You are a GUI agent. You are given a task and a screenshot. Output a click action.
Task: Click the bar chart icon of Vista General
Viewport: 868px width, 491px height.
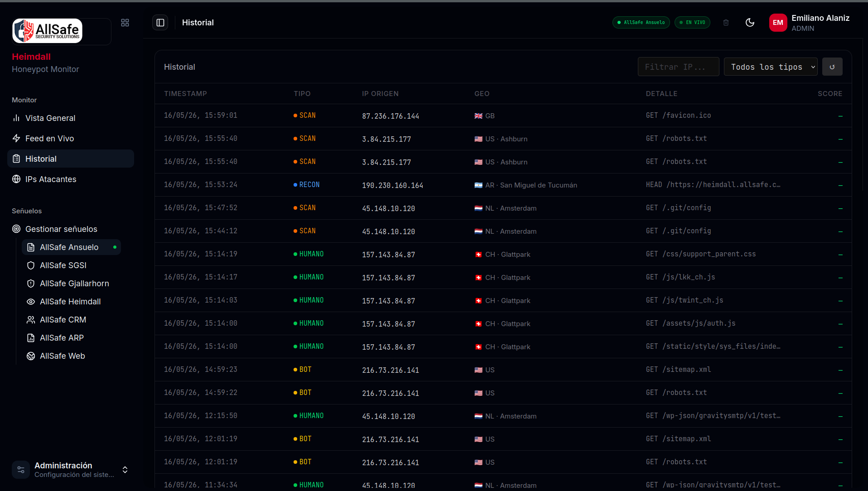[x=16, y=118]
